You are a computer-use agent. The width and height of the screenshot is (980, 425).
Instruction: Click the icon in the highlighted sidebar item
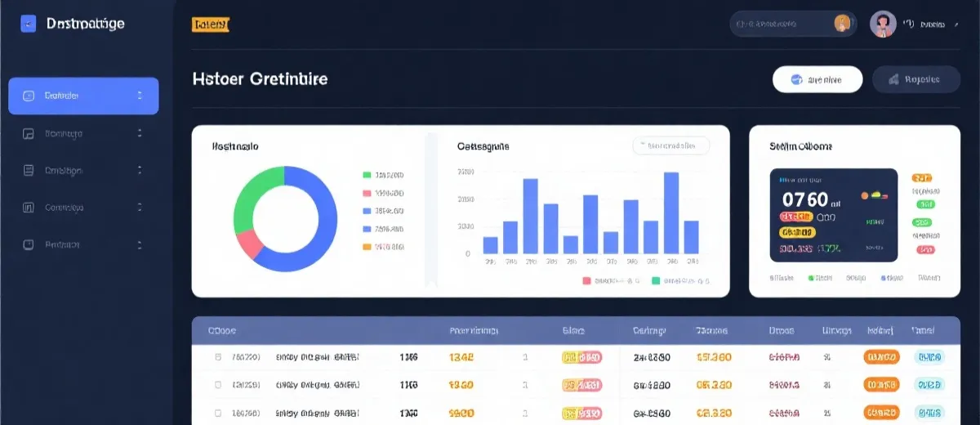tap(29, 96)
